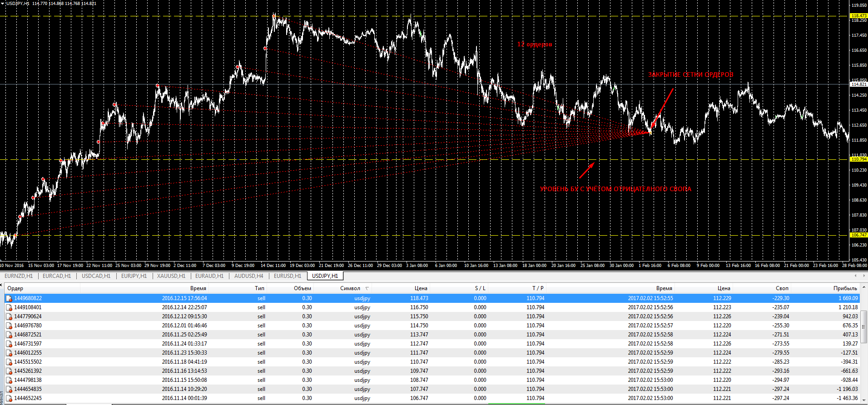Select the XAUUSD,H1 chart tab
The height and width of the screenshot is (405, 868).
(x=171, y=276)
